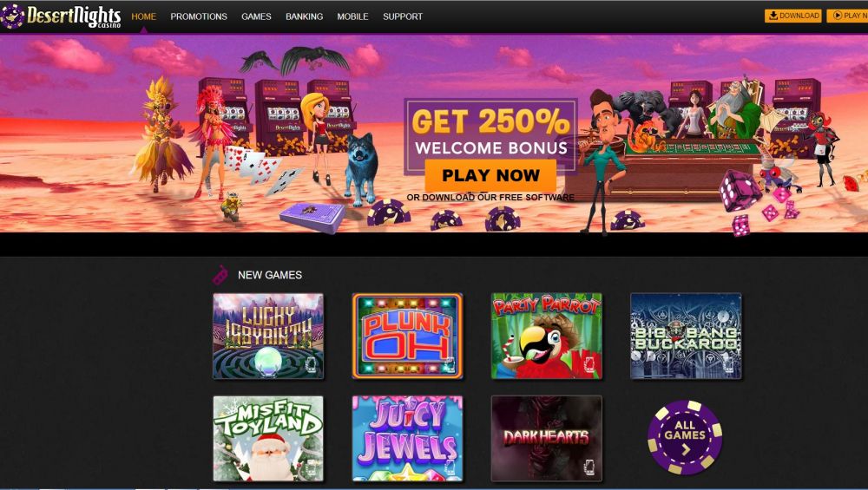
Task: Go to the Games menu
Action: point(256,16)
